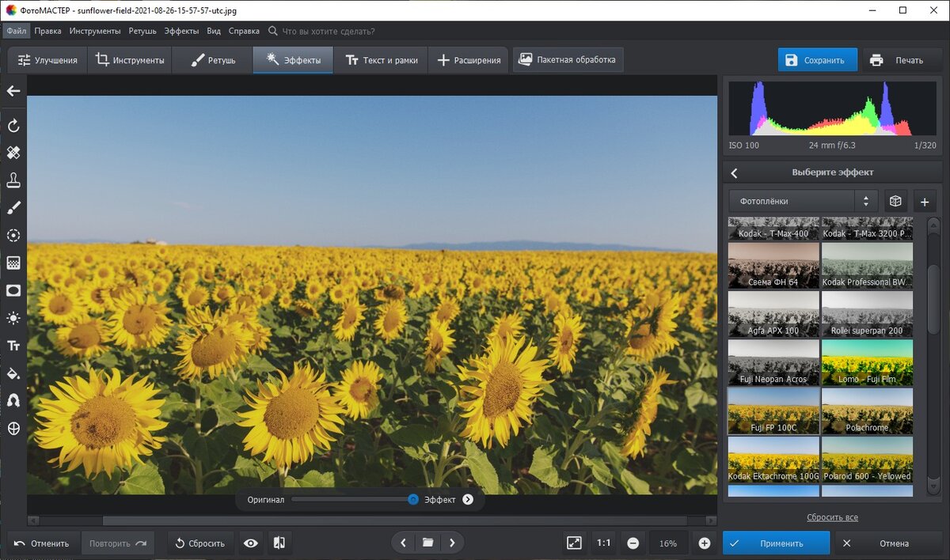Click the Сохранить button
Viewport: 950px width, 560px height.
pyautogui.click(x=818, y=60)
